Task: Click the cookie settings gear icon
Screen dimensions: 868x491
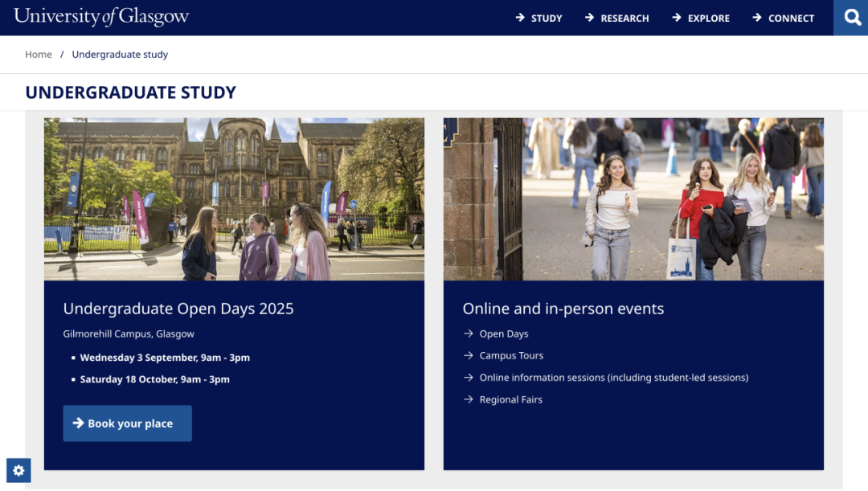Action: tap(18, 471)
